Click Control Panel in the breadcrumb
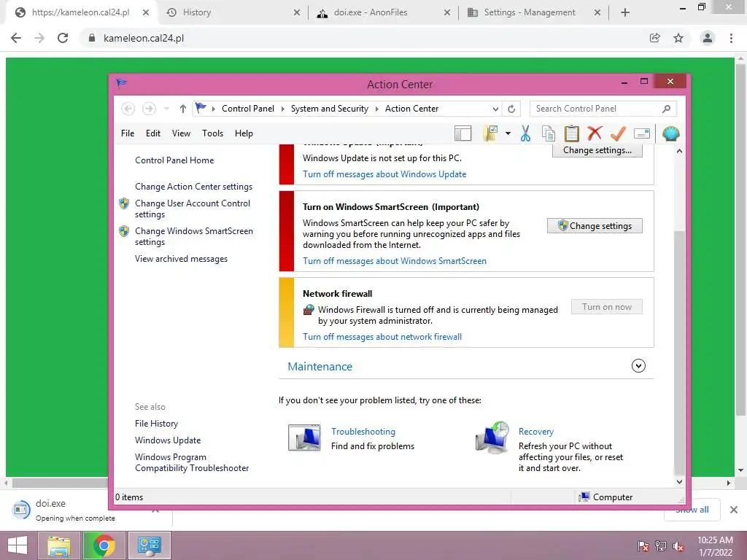Screen dimensions: 747x560 248,109
